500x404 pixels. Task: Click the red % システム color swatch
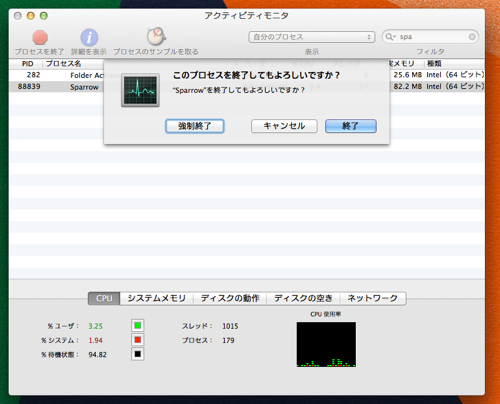[138, 340]
